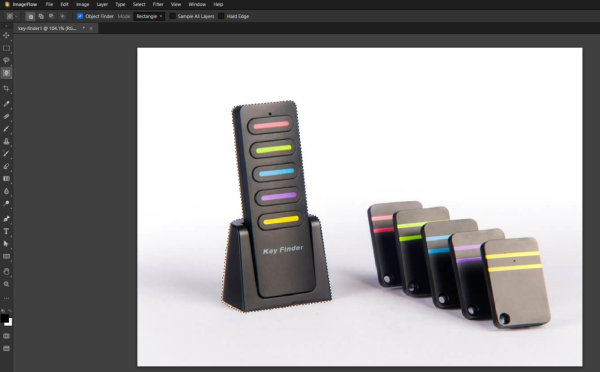This screenshot has width=600, height=372.
Task: Select the Eyedropper tool
Action: pyautogui.click(x=6, y=104)
